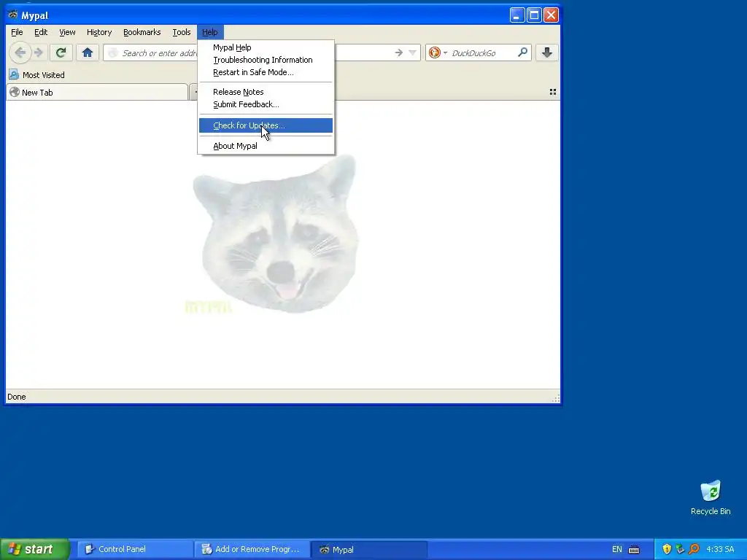Open the Recycle Bin desktop icon

tap(711, 497)
